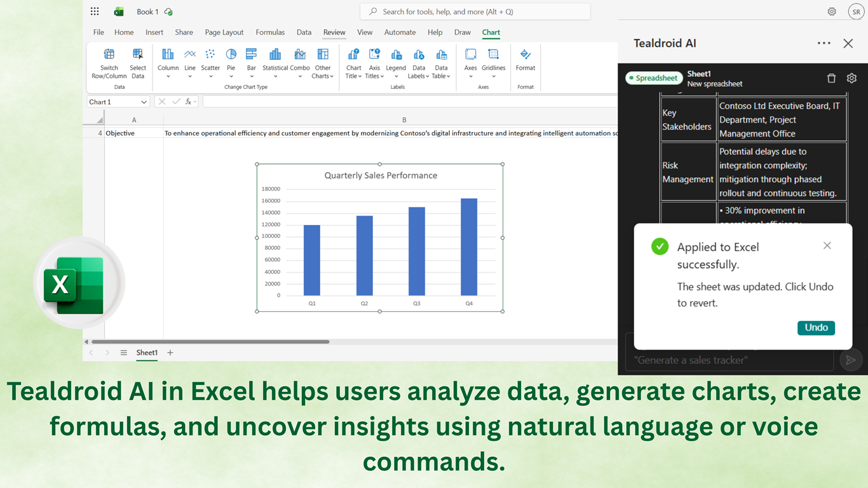Switch to the Formulas tab
Screen dimensions: 868x488
tap(270, 32)
